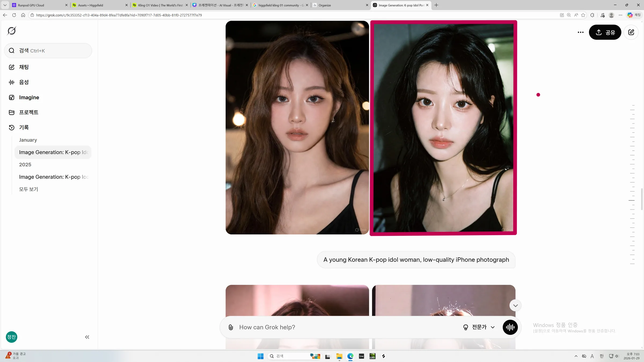The image size is (644, 362).
Task: Toggle the Korean 한 input mode in taskbar
Action: pyautogui.click(x=601, y=356)
